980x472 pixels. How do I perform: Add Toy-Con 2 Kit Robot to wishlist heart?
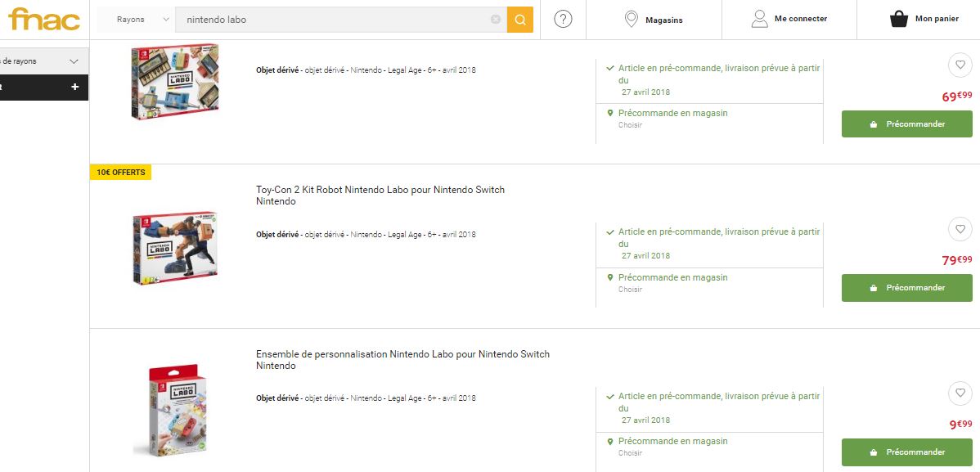[960, 229]
